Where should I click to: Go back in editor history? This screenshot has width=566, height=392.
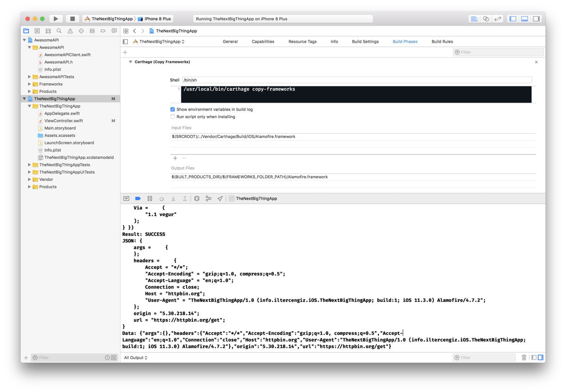click(134, 31)
